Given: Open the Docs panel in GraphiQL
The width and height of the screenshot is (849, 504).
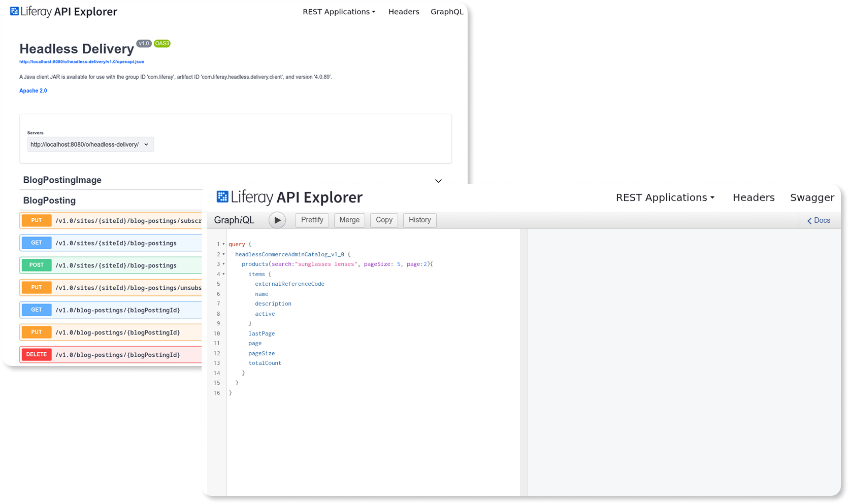Looking at the screenshot, I should pyautogui.click(x=819, y=220).
